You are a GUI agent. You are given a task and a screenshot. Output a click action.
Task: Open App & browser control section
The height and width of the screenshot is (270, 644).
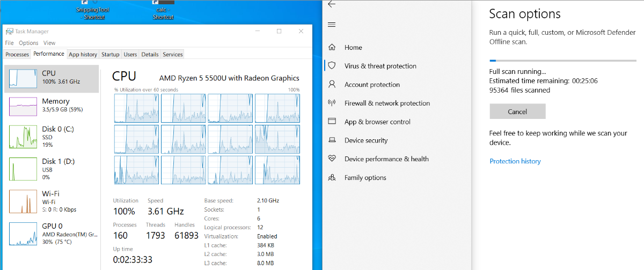377,122
